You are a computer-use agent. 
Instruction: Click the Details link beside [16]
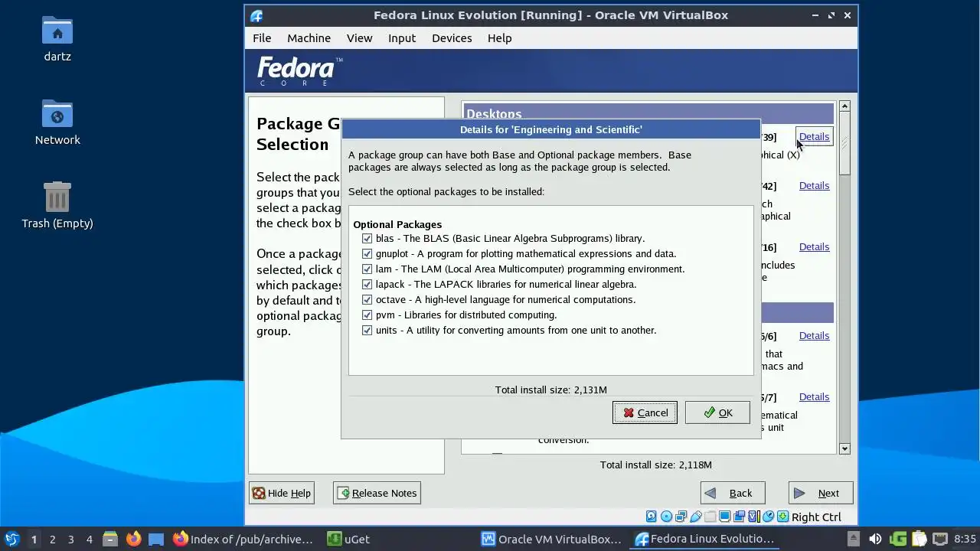pyautogui.click(x=814, y=247)
